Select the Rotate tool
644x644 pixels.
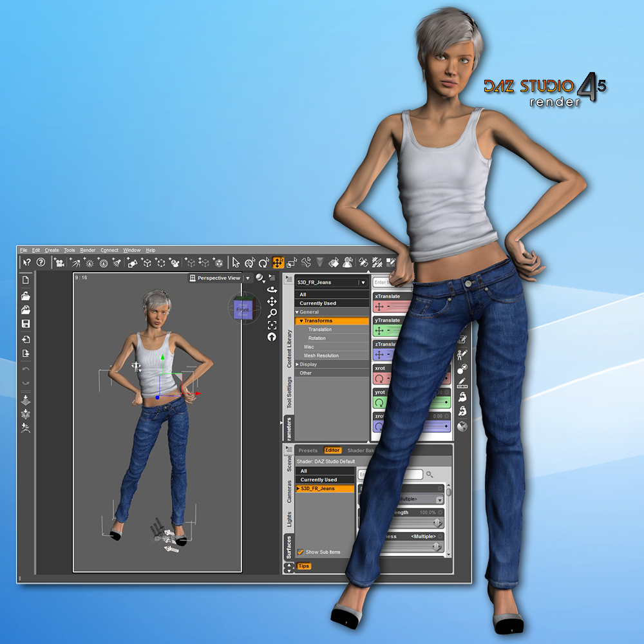(x=263, y=263)
